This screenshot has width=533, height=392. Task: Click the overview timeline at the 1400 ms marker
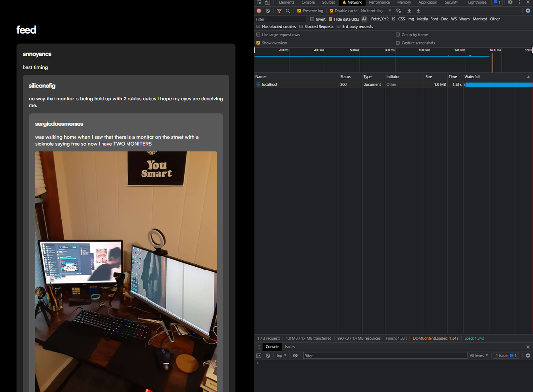(495, 50)
